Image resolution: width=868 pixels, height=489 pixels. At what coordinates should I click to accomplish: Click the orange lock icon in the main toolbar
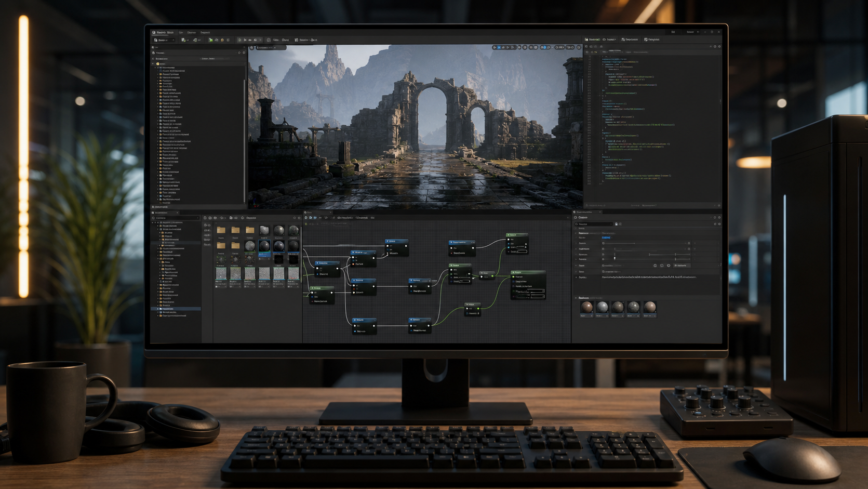pos(222,40)
